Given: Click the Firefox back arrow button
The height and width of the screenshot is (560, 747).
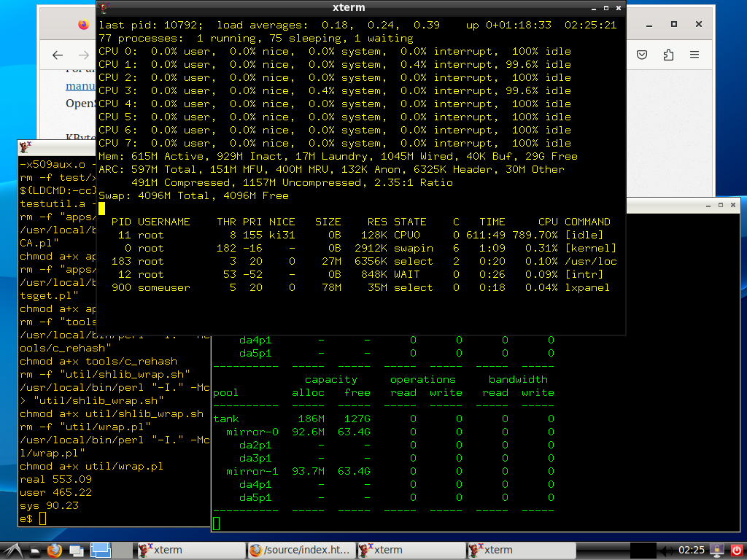Looking at the screenshot, I should (58, 55).
